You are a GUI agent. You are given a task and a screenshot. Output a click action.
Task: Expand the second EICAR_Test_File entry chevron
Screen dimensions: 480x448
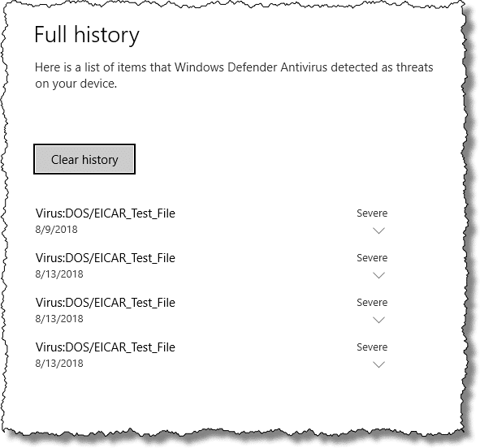pos(379,275)
